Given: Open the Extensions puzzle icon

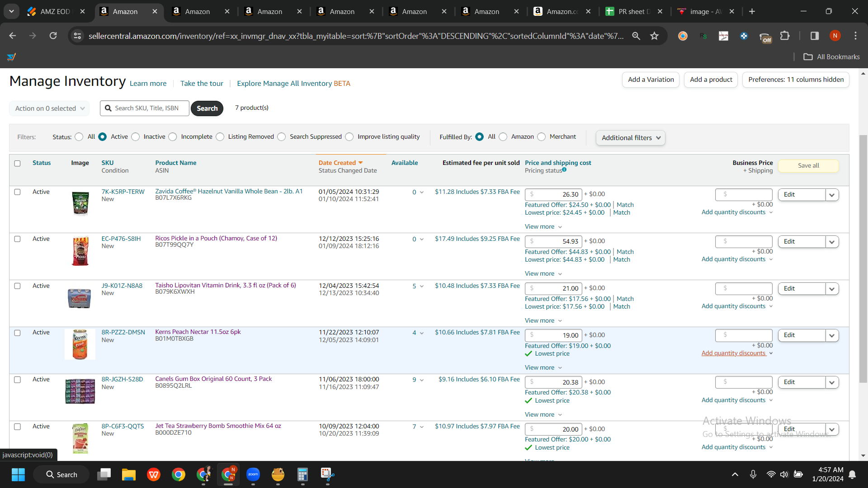Looking at the screenshot, I should [x=785, y=36].
